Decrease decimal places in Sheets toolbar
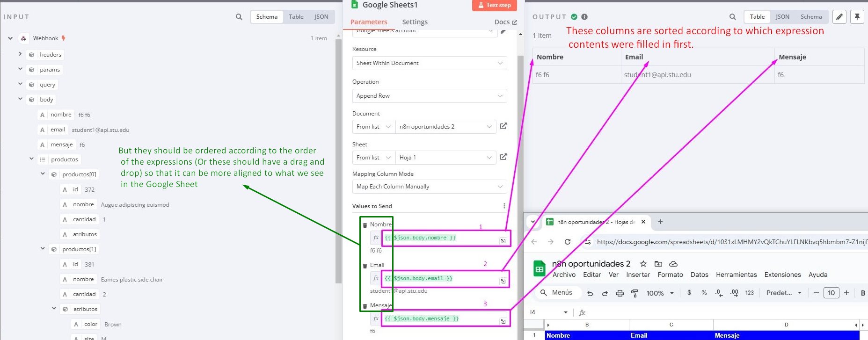This screenshot has height=340, width=868. tap(719, 293)
